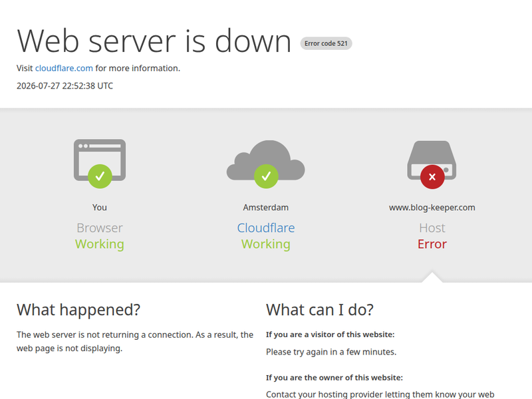Viewport: 532px width, 399px height.
Task: Click the 'Host' label
Action: pos(432,227)
